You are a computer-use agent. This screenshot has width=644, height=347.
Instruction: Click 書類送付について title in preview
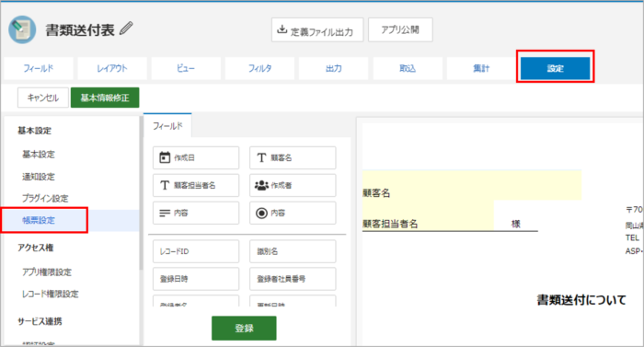pos(581,300)
